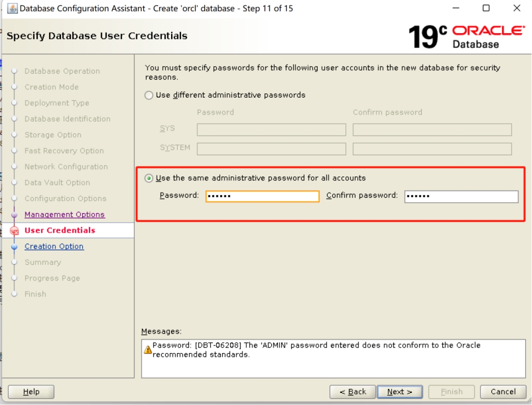532x405 pixels.
Task: Click the Progress Page step label
Action: (x=52, y=278)
